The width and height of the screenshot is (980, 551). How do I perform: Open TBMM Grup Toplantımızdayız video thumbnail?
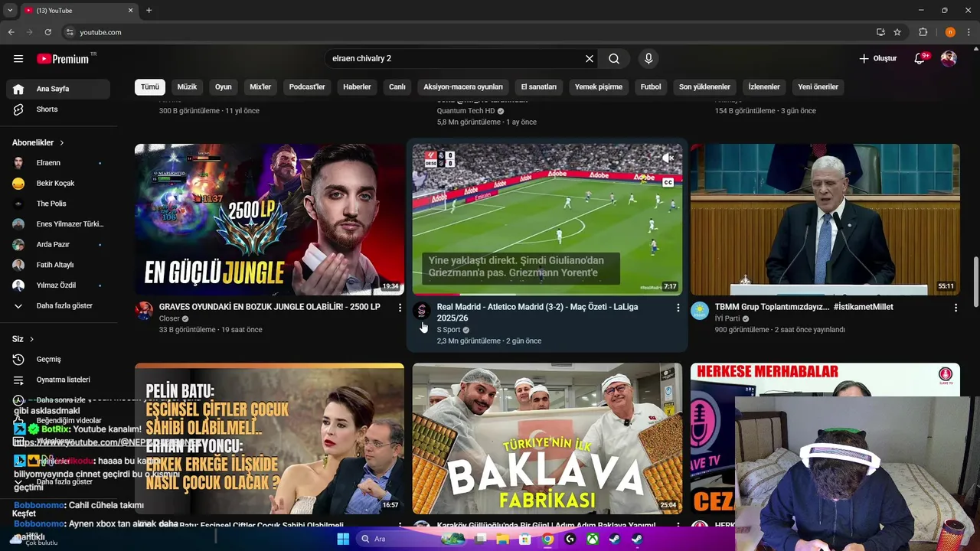(x=825, y=220)
